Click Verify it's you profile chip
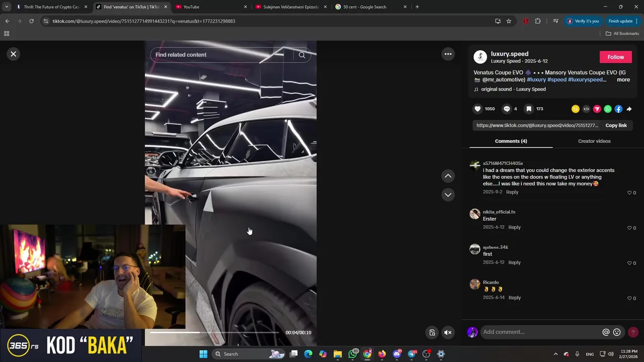The height and width of the screenshot is (362, 644). pyautogui.click(x=583, y=21)
